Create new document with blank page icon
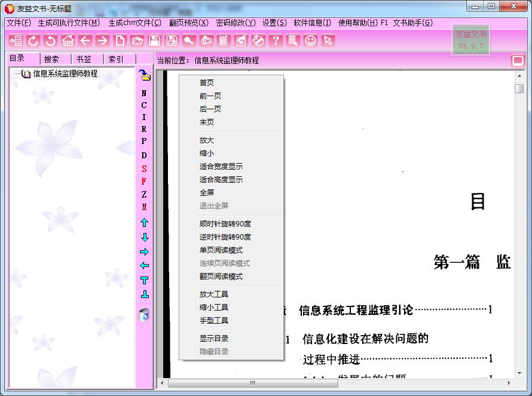 [x=120, y=41]
